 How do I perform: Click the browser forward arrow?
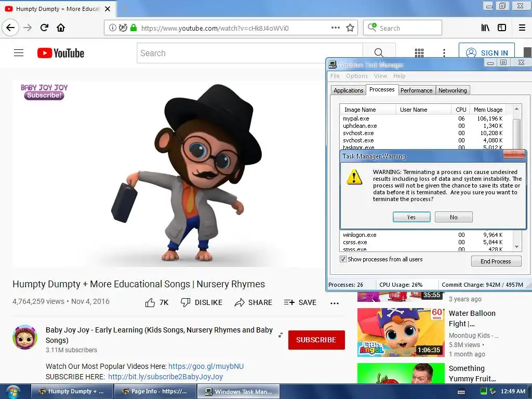point(28,28)
